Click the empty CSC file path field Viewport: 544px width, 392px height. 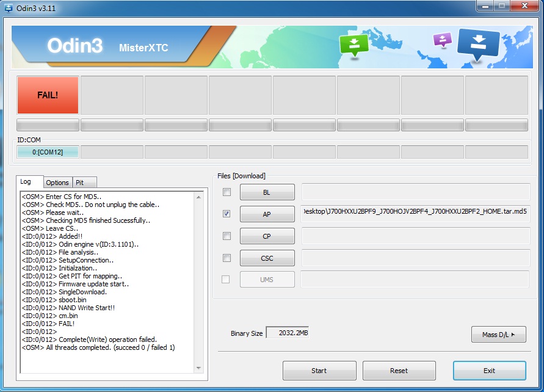[x=416, y=258]
